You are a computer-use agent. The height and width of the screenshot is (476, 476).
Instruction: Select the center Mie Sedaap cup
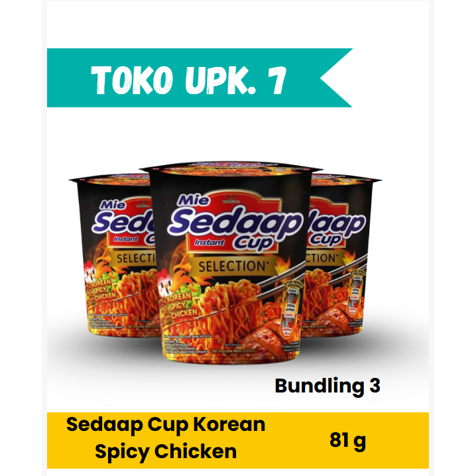coord(231,263)
